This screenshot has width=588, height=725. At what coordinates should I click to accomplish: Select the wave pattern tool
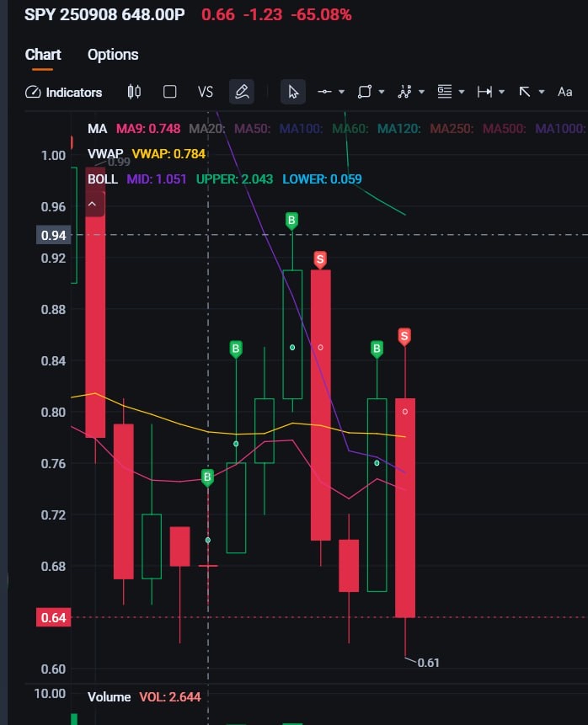[404, 92]
